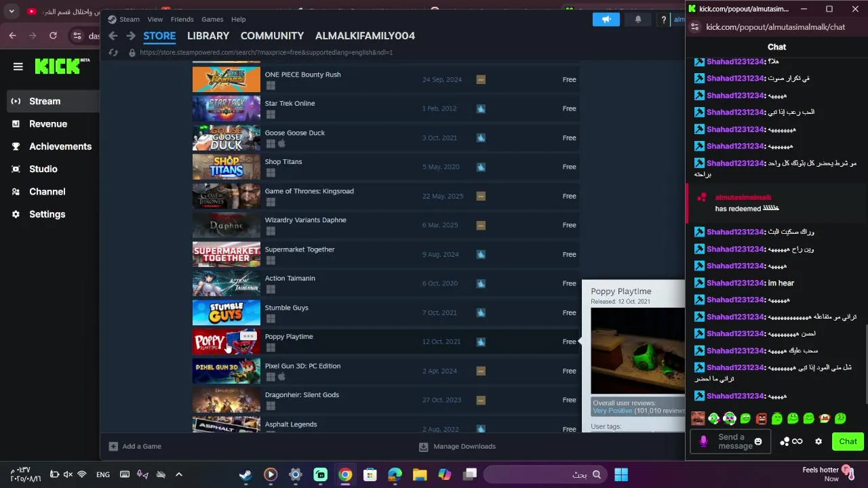The width and height of the screenshot is (868, 488).
Task: Click browser back arrow in Chrome
Action: (13, 35)
